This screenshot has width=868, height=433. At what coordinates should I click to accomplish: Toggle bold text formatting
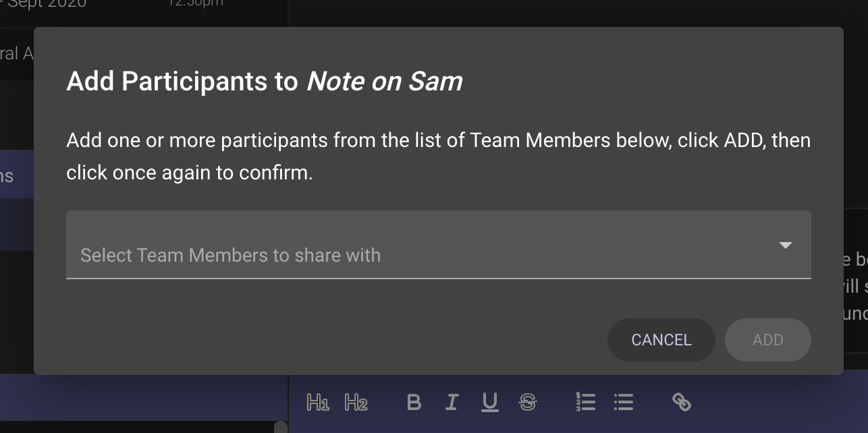[414, 403]
